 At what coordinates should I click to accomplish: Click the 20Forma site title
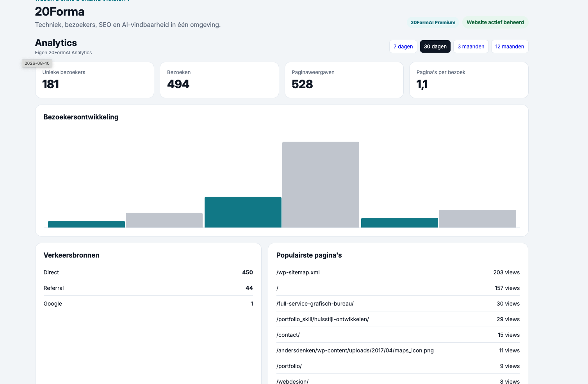click(60, 12)
